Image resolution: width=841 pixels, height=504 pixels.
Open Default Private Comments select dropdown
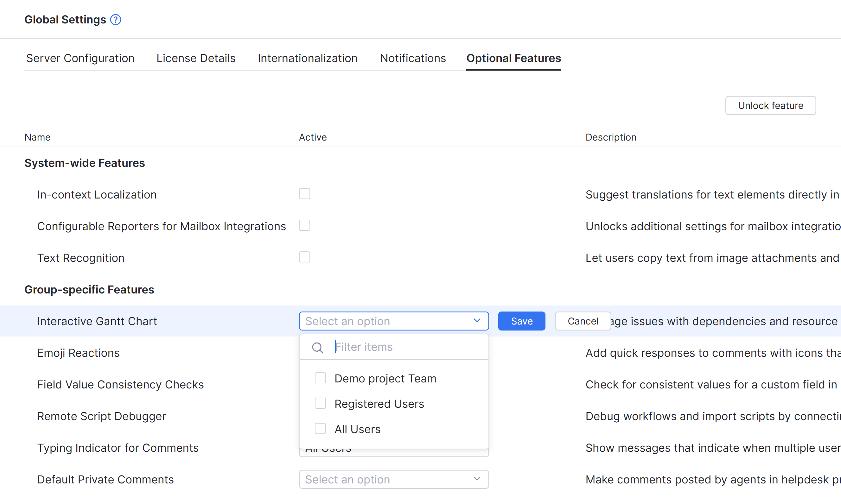point(384,479)
